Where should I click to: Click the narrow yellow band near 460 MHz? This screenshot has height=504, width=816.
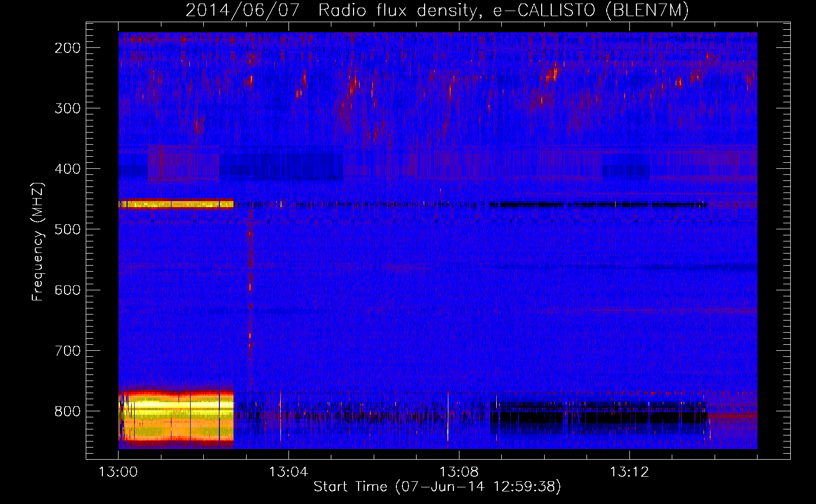[x=176, y=204]
